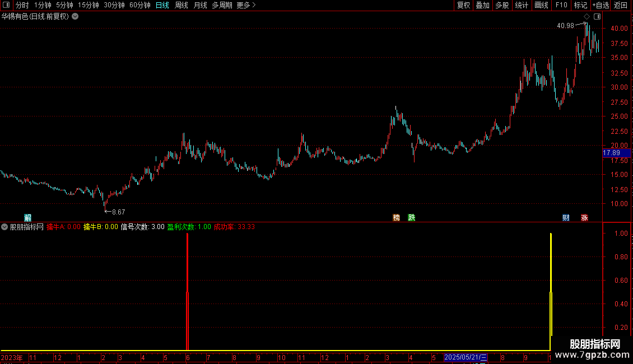
Task: Open the 统计 statistics button
Action: pyautogui.click(x=522, y=5)
